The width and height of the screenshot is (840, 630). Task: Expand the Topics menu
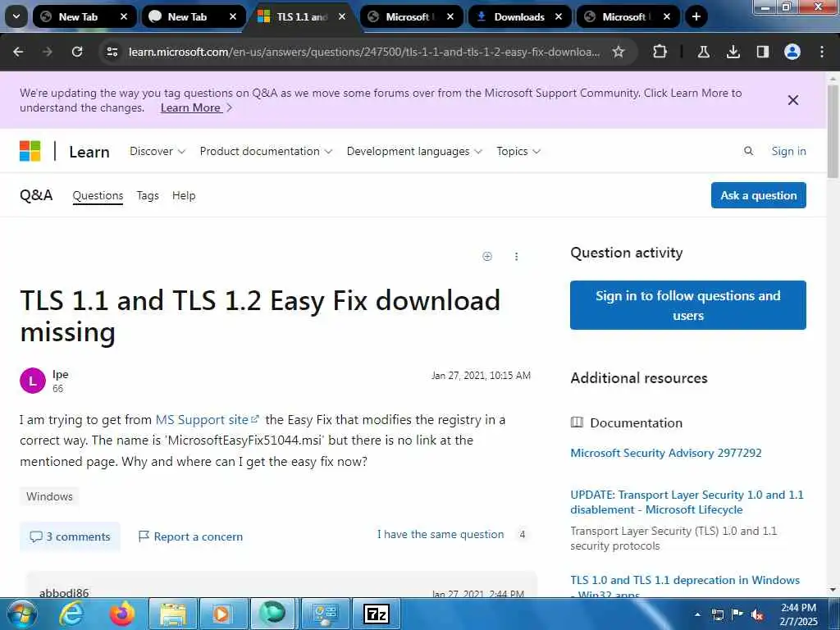(518, 151)
